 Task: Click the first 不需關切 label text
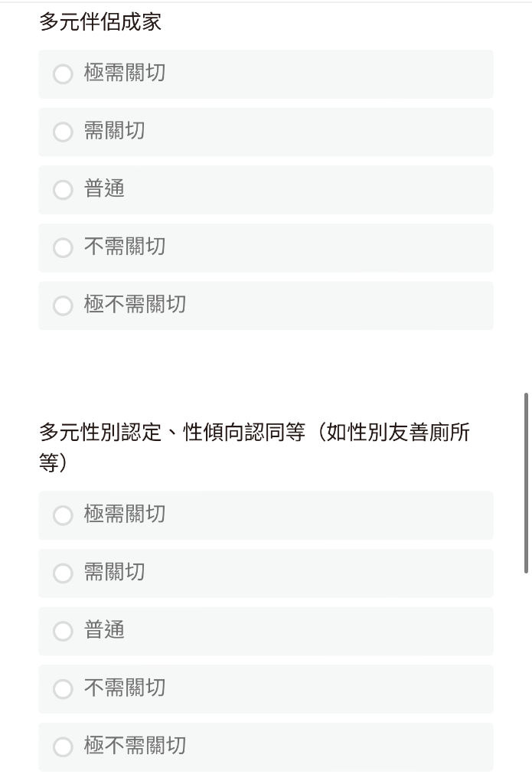click(x=125, y=247)
